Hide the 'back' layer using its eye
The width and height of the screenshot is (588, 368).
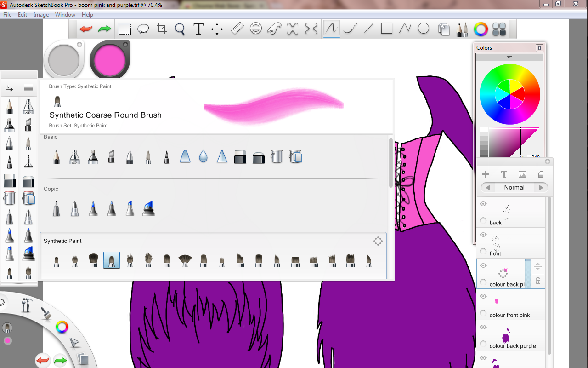click(x=483, y=204)
